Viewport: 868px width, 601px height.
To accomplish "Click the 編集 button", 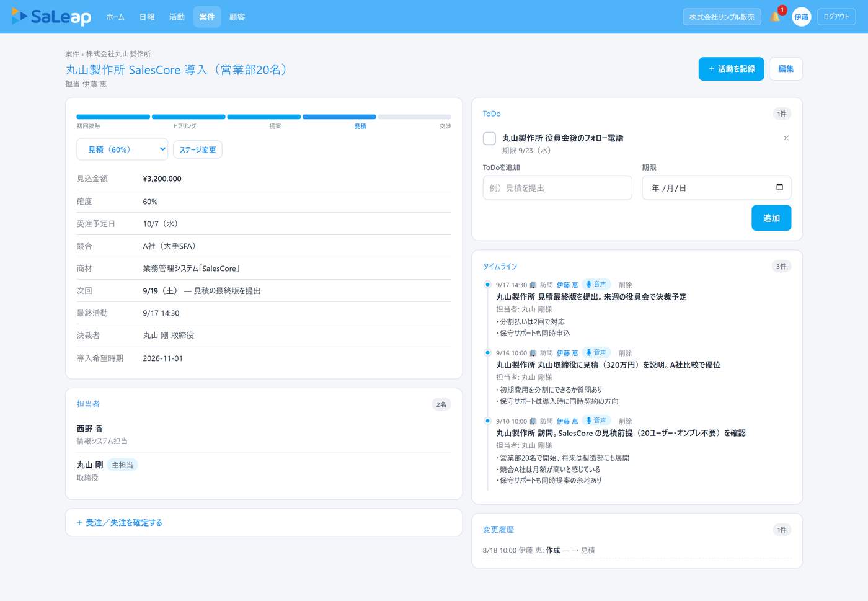I will coord(786,69).
